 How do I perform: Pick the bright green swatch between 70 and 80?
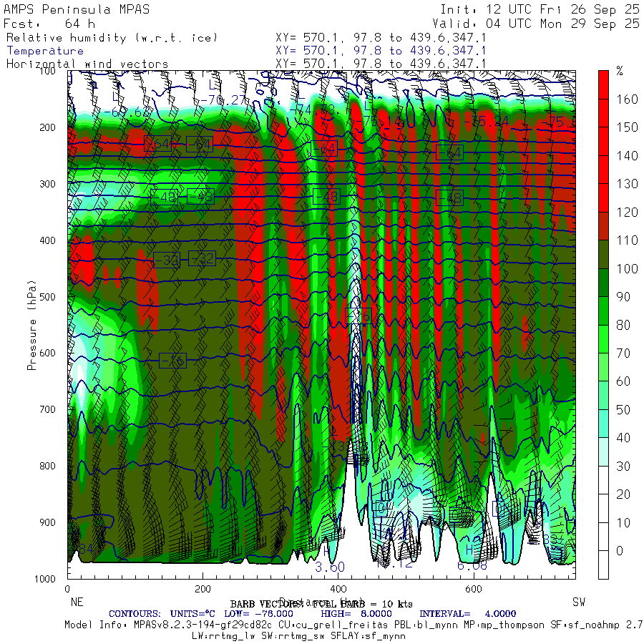tap(603, 339)
